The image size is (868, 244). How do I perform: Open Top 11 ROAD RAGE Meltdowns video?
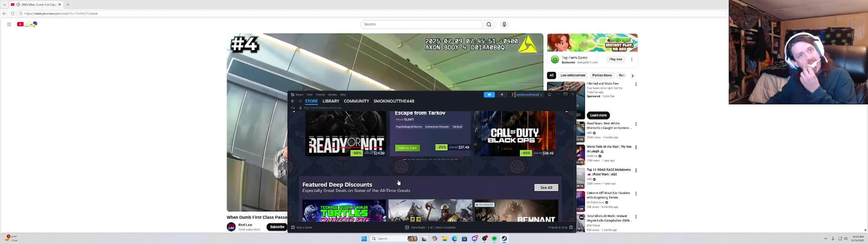pos(609,172)
